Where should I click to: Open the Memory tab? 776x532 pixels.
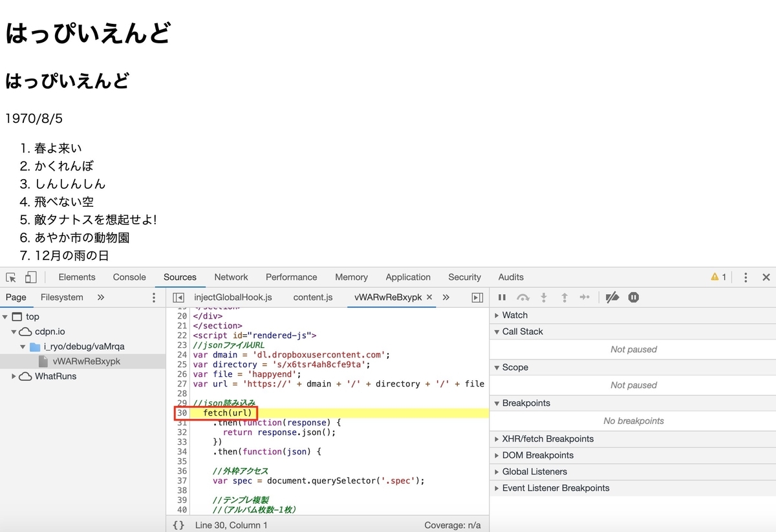click(351, 277)
